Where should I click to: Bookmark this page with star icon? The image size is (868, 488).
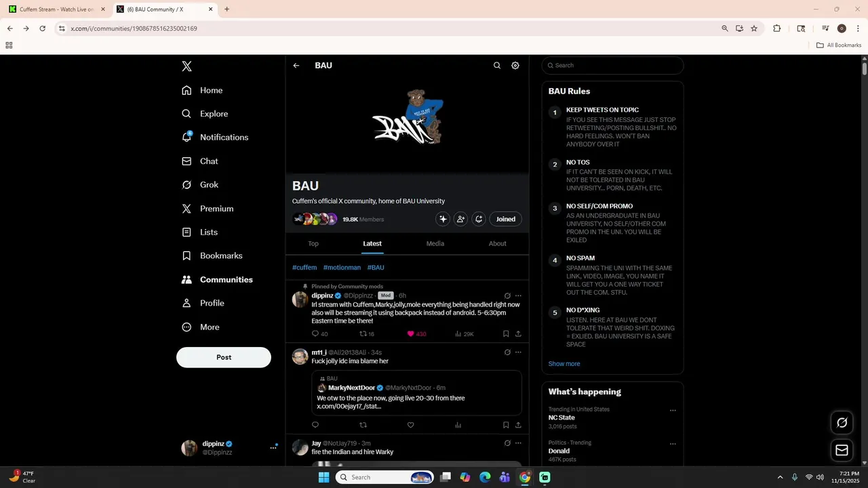(x=754, y=28)
